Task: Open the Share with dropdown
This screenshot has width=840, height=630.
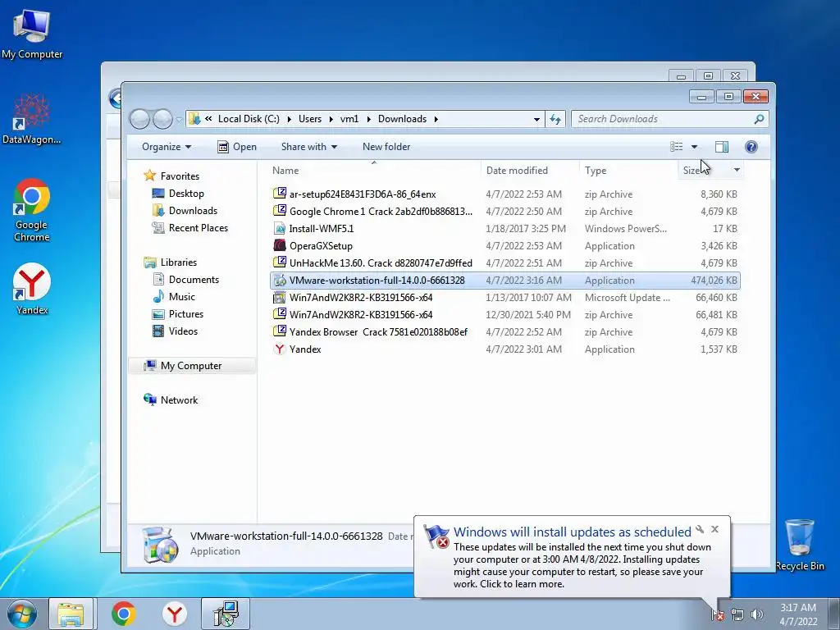Action: (309, 147)
